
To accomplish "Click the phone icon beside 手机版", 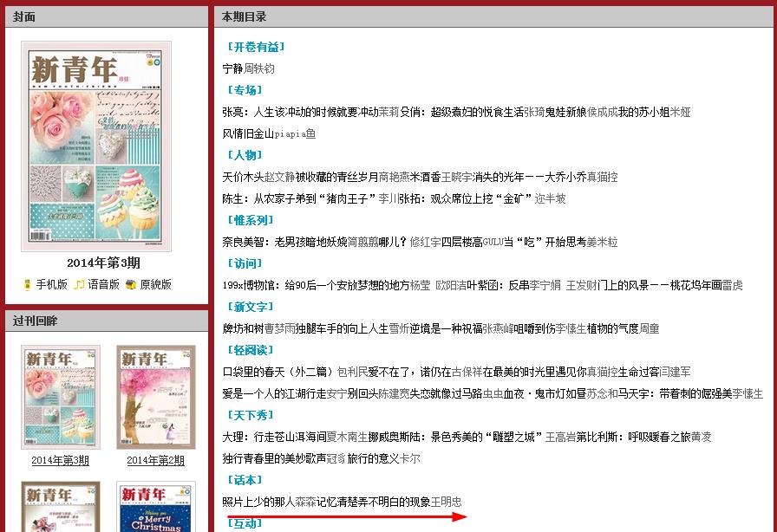I will click(27, 285).
